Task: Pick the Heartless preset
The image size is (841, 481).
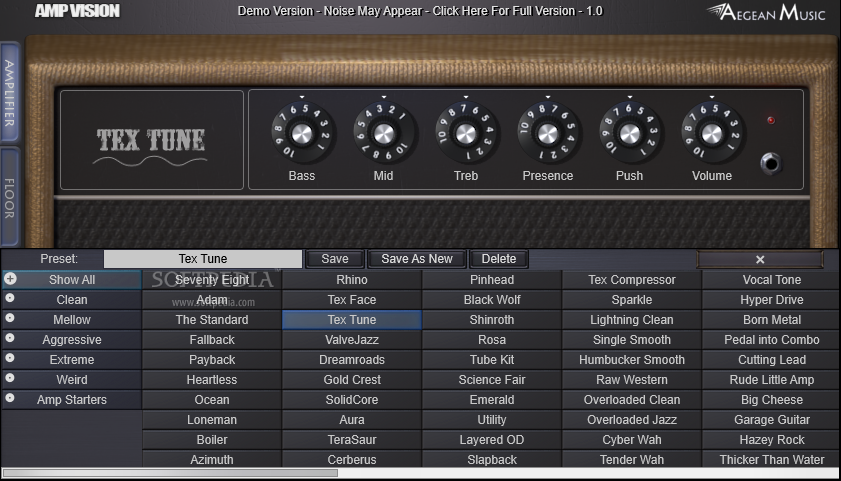Action: 212,380
